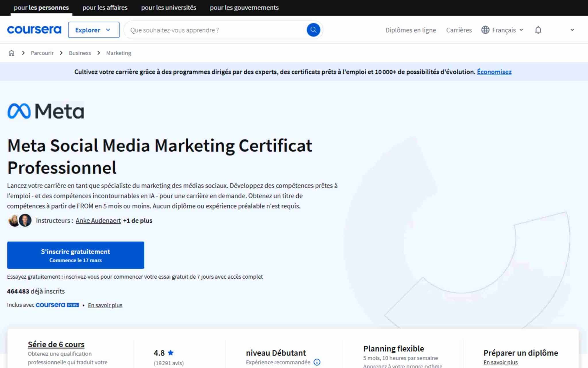
Task: Click En savoir plus under Préparer un diplôme
Action: click(x=500, y=362)
